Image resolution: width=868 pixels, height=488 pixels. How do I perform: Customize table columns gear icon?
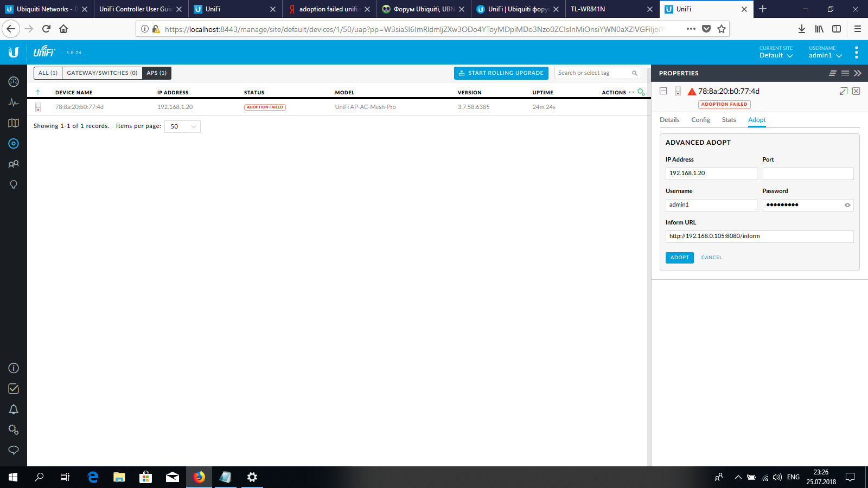(x=641, y=92)
